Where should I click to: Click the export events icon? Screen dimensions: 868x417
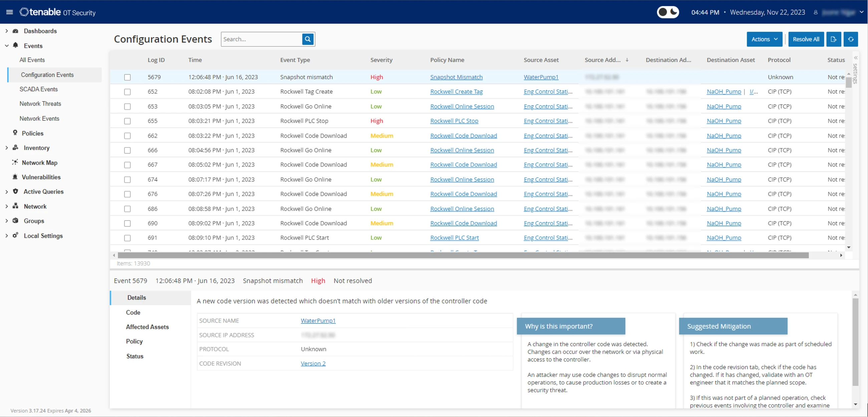tap(833, 39)
